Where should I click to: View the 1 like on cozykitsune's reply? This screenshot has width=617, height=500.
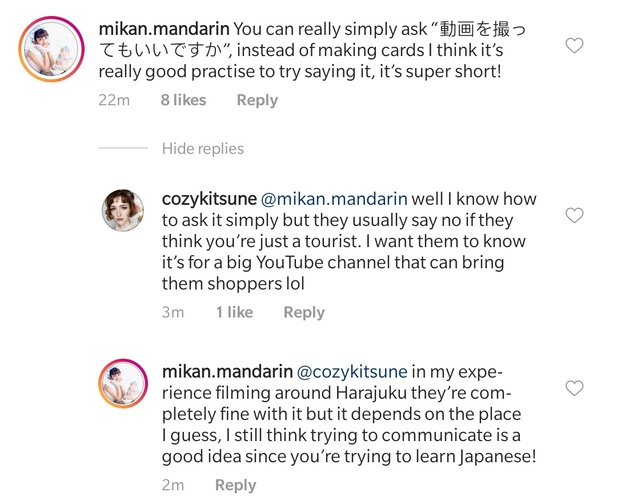click(x=234, y=312)
